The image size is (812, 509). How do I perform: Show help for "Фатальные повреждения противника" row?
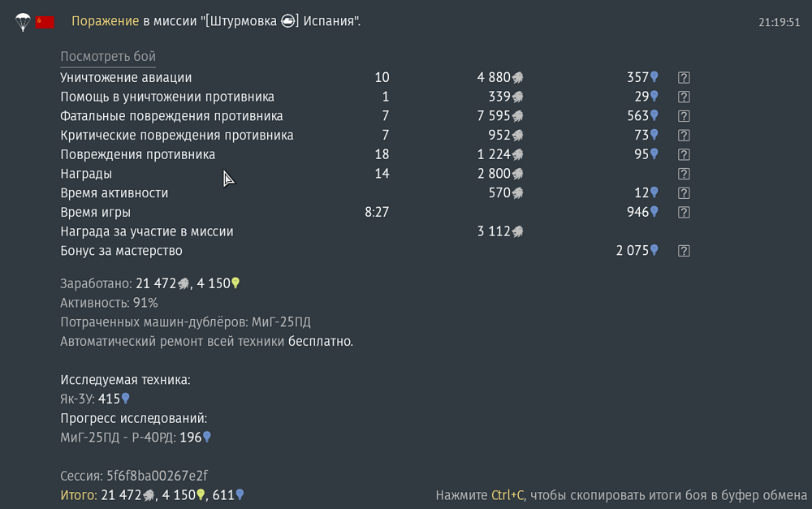684,116
